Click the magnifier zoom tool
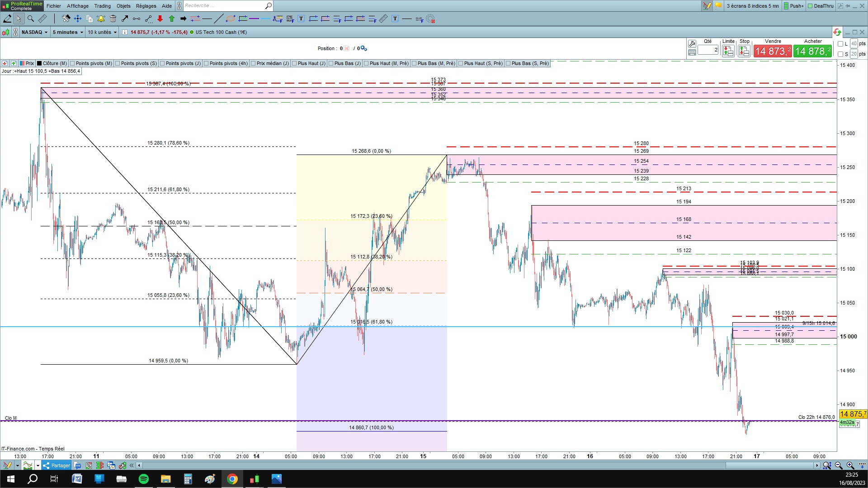 [x=31, y=19]
